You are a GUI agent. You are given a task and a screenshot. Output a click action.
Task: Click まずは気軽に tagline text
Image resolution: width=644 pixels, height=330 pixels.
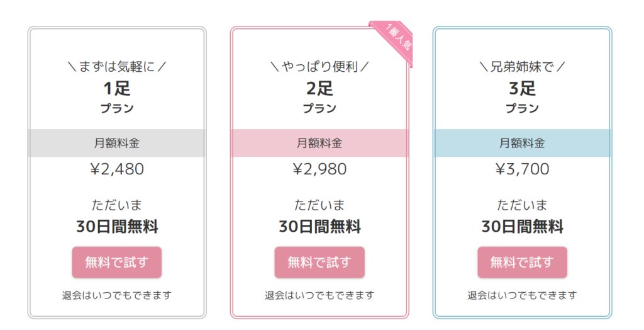click(117, 67)
